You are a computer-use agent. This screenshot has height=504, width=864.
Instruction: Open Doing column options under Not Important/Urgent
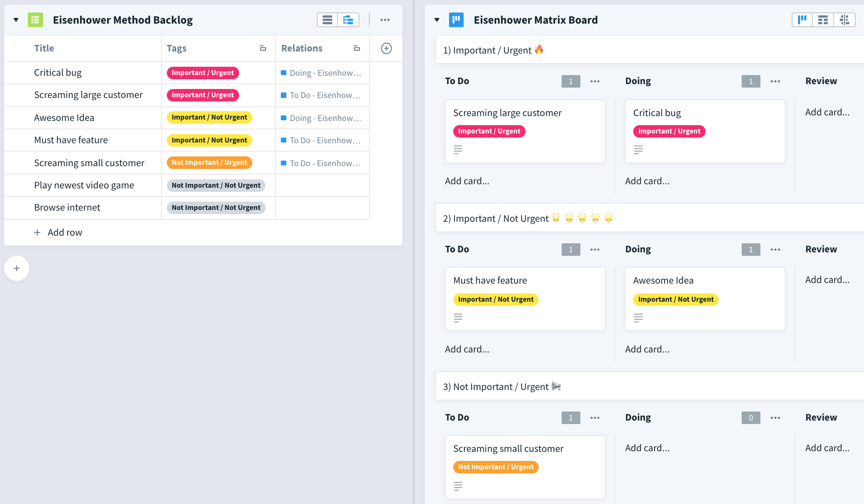775,418
